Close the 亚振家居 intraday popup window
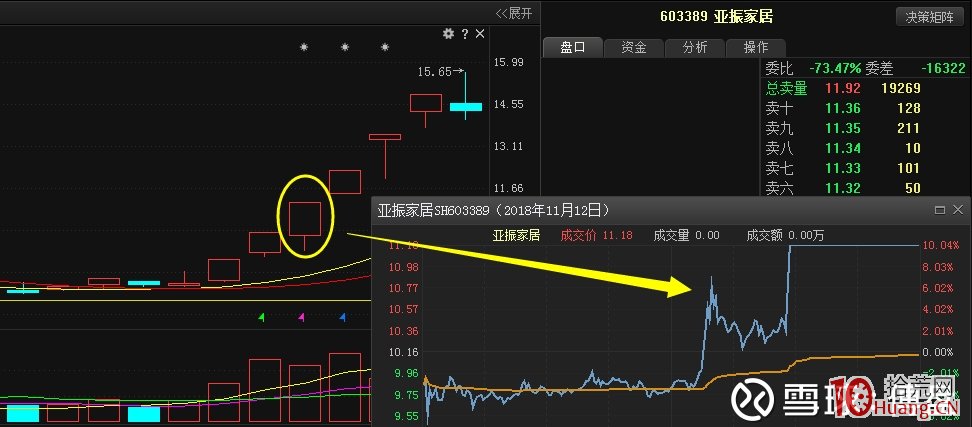Viewport: 972px width, 427px height. (958, 210)
